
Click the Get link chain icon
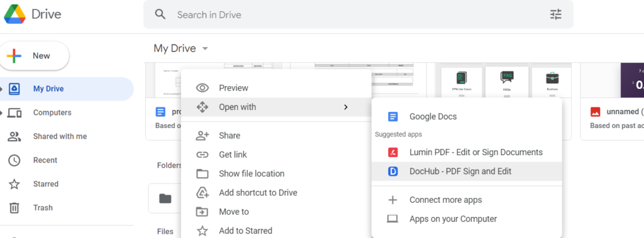click(202, 154)
